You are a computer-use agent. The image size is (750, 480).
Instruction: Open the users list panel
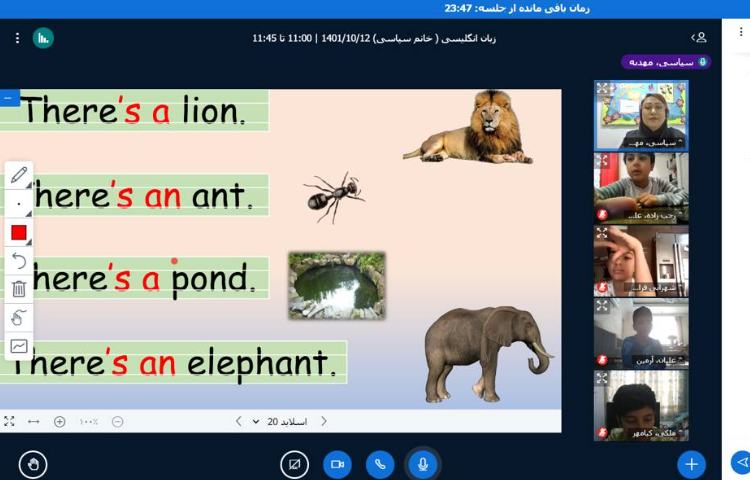[x=700, y=37]
